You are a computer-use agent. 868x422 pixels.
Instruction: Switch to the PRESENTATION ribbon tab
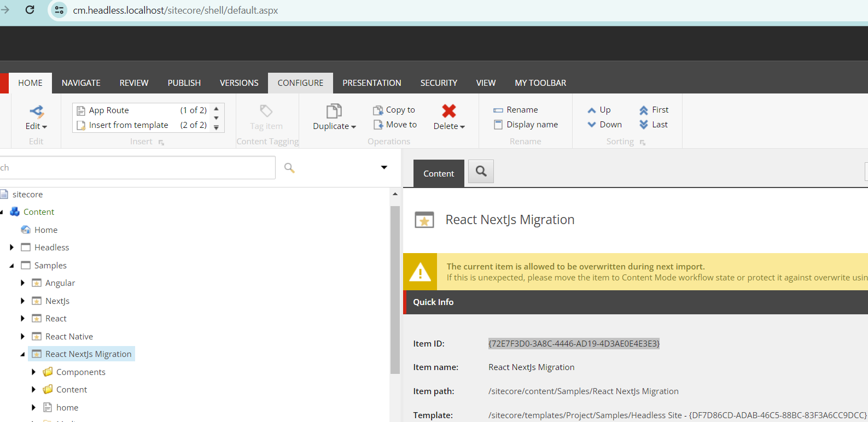click(371, 83)
